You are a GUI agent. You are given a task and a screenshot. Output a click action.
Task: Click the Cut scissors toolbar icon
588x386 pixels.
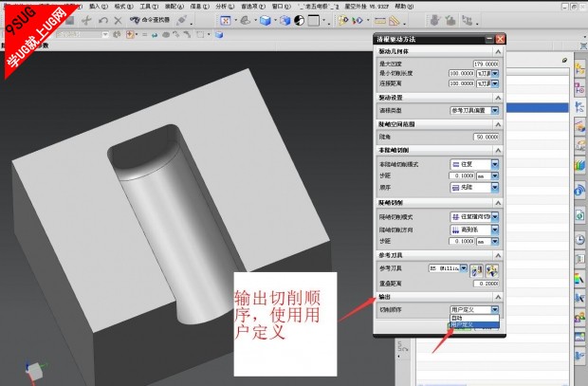[86, 20]
